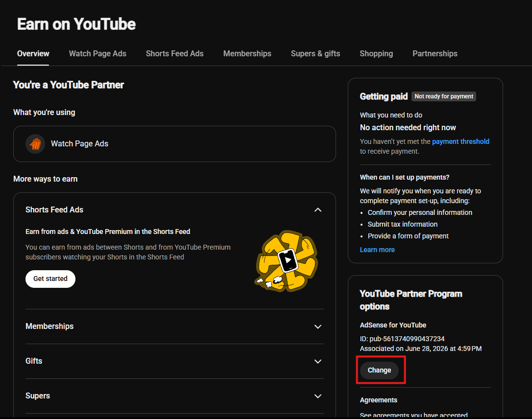This screenshot has height=419, width=532.
Task: Click the 'Getting paid' heading
Action: click(x=384, y=96)
